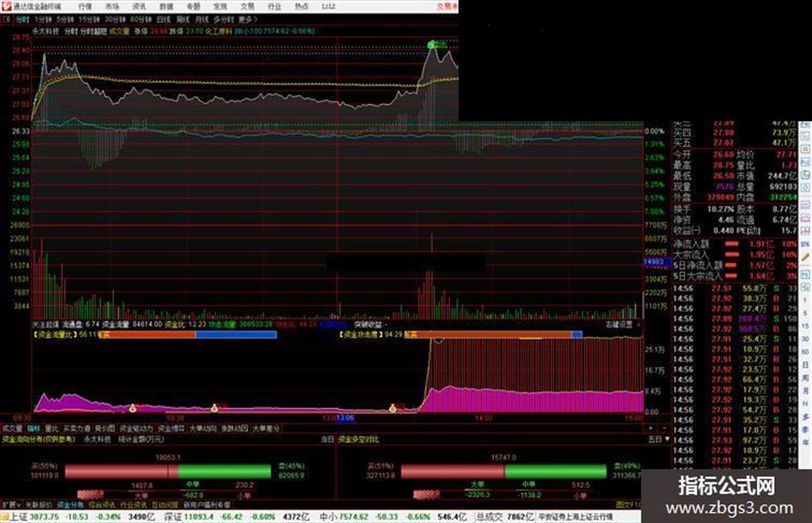The image size is (812, 523).
Task: Click the first money bag marker
Action: (132, 408)
